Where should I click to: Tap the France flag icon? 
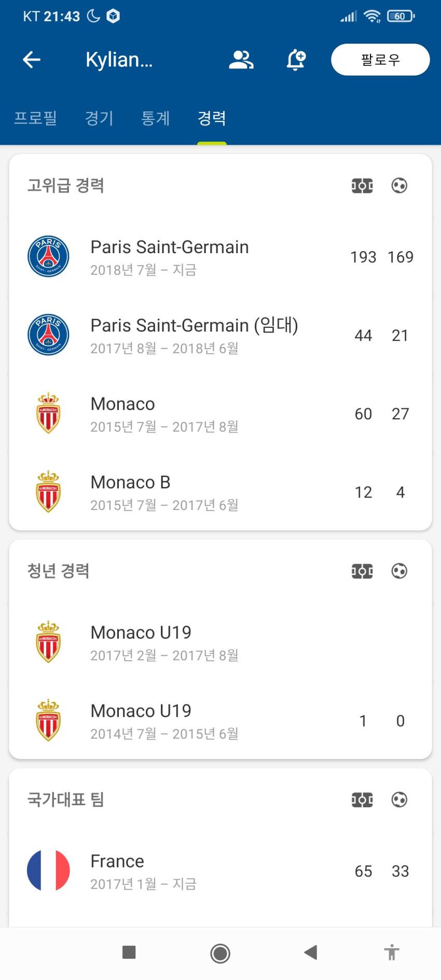coord(48,871)
